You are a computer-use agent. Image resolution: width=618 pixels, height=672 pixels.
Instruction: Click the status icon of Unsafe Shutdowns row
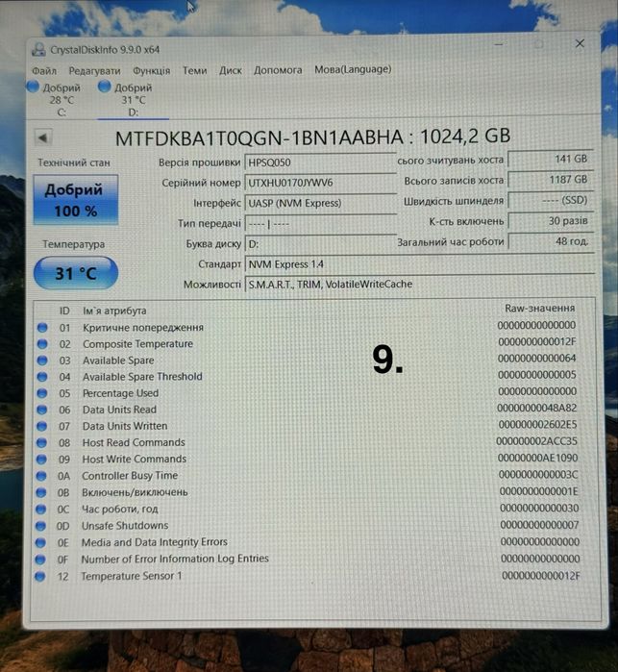[40, 526]
